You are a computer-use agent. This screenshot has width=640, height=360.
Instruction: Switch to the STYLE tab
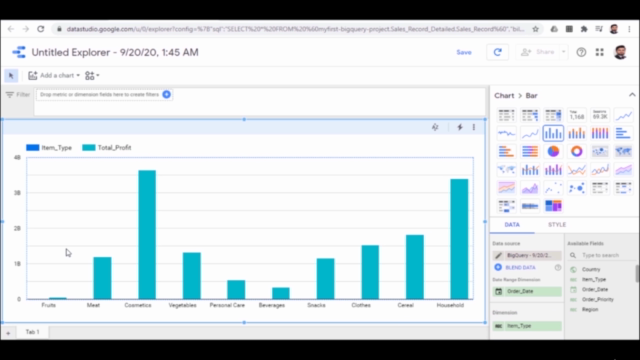(x=557, y=225)
